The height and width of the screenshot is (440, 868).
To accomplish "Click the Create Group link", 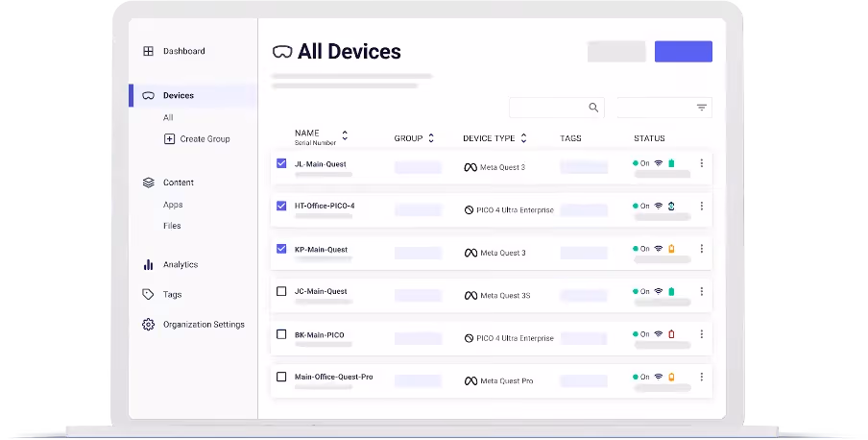I will click(x=205, y=138).
